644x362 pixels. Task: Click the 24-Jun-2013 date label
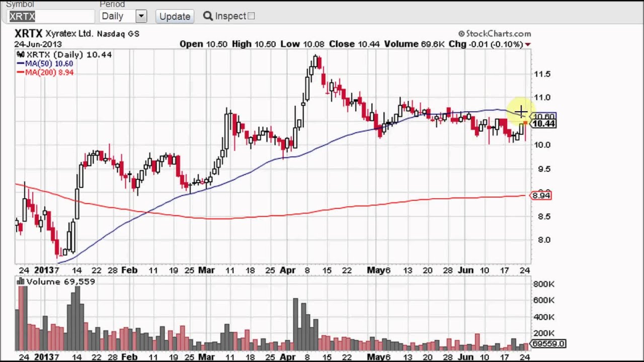[x=38, y=44]
